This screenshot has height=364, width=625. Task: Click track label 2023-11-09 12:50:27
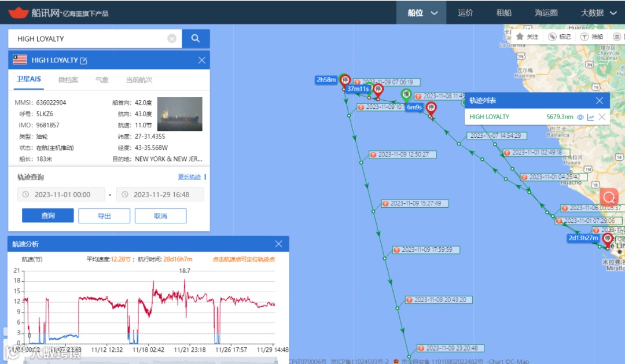tap(403, 155)
